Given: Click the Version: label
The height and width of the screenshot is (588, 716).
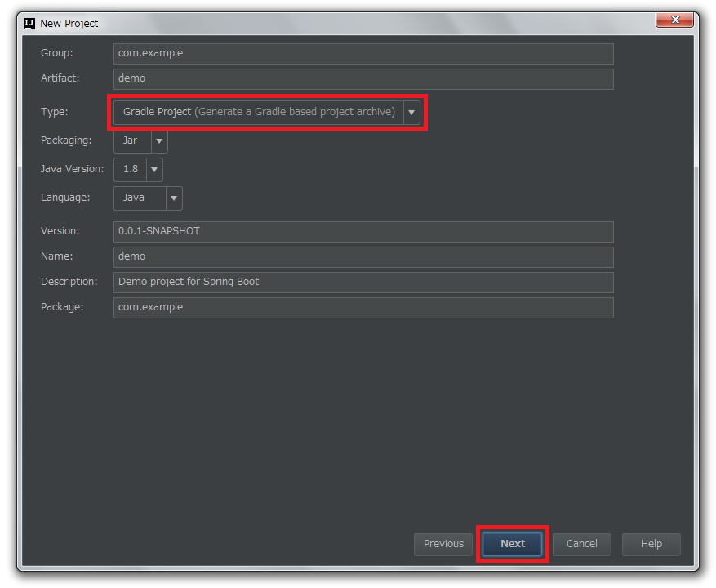Looking at the screenshot, I should (x=60, y=231).
